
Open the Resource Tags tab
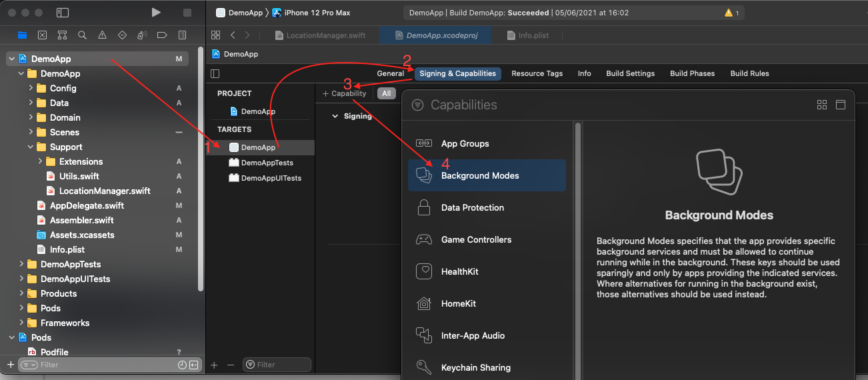point(537,73)
